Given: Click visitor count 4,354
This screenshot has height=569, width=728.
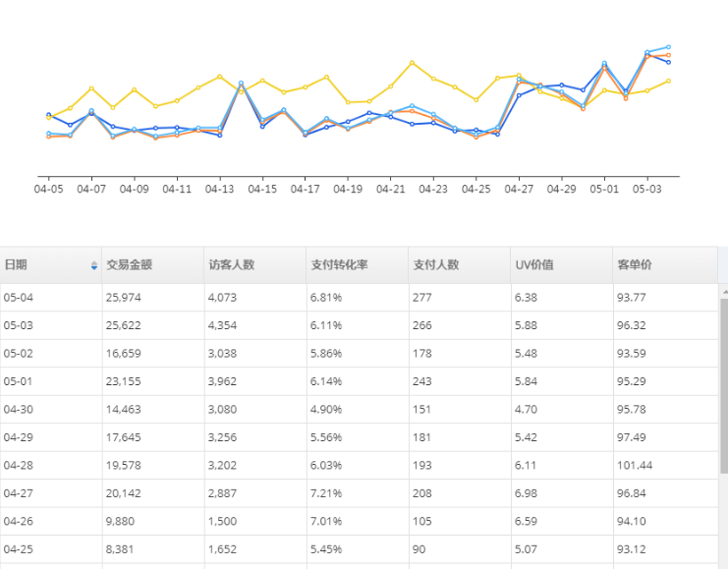Looking at the screenshot, I should point(222,325).
